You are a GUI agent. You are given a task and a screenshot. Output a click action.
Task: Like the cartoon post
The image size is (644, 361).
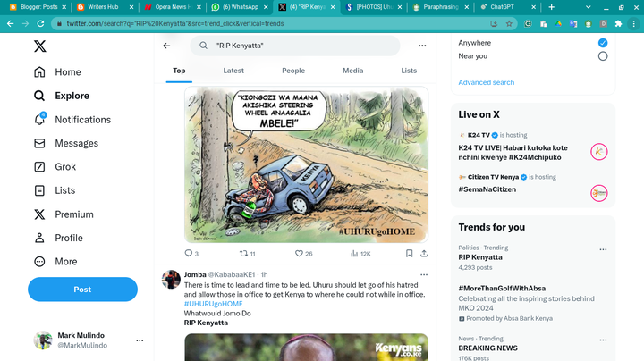coord(304,254)
